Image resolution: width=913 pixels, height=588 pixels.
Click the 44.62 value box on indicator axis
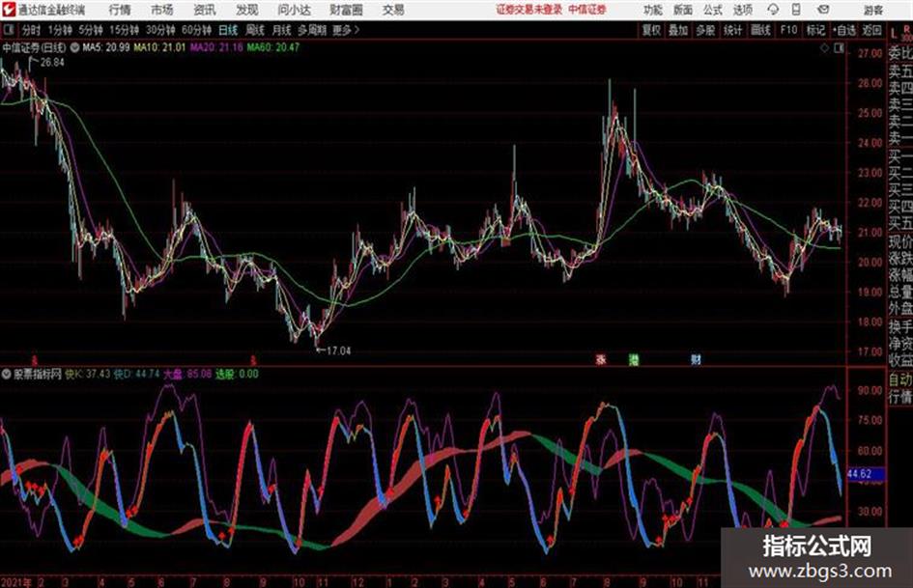point(866,474)
